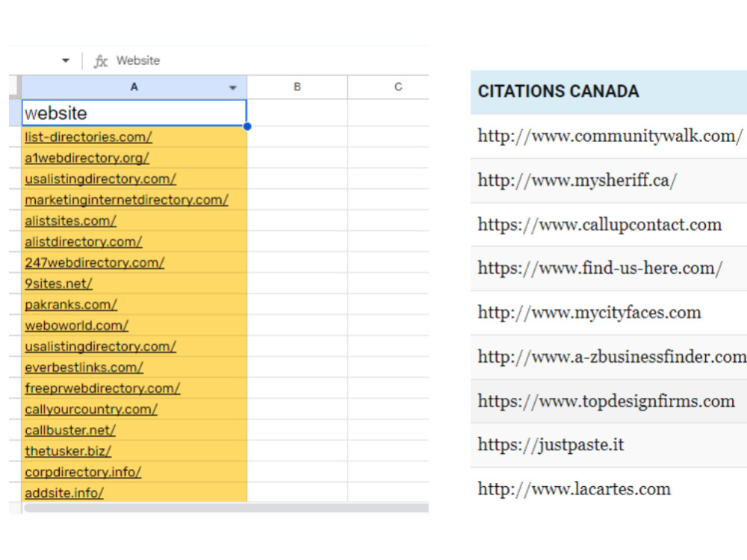This screenshot has height=560, width=747.
Task: Click http://www.communitywalk.com/ entry
Action: tap(610, 136)
